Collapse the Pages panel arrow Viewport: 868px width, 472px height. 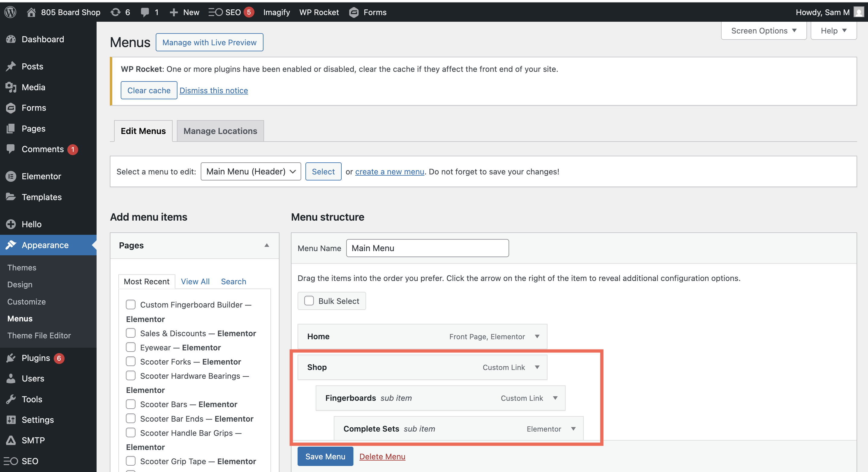click(x=267, y=245)
